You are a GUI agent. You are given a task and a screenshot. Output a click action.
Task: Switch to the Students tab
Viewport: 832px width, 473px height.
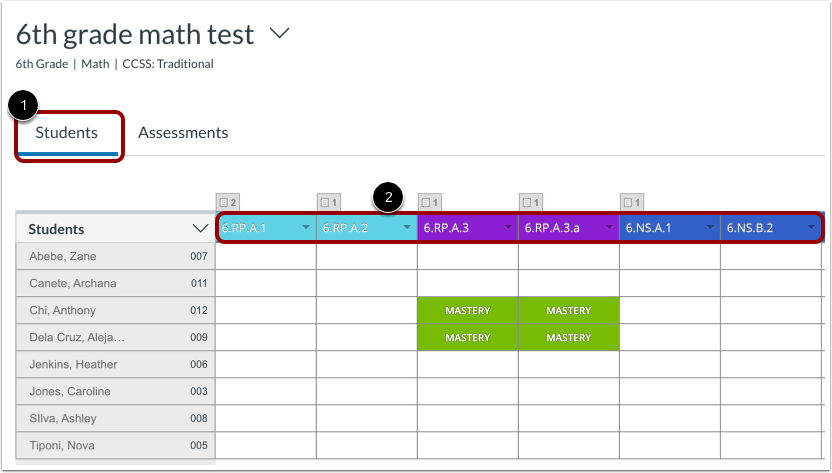67,132
